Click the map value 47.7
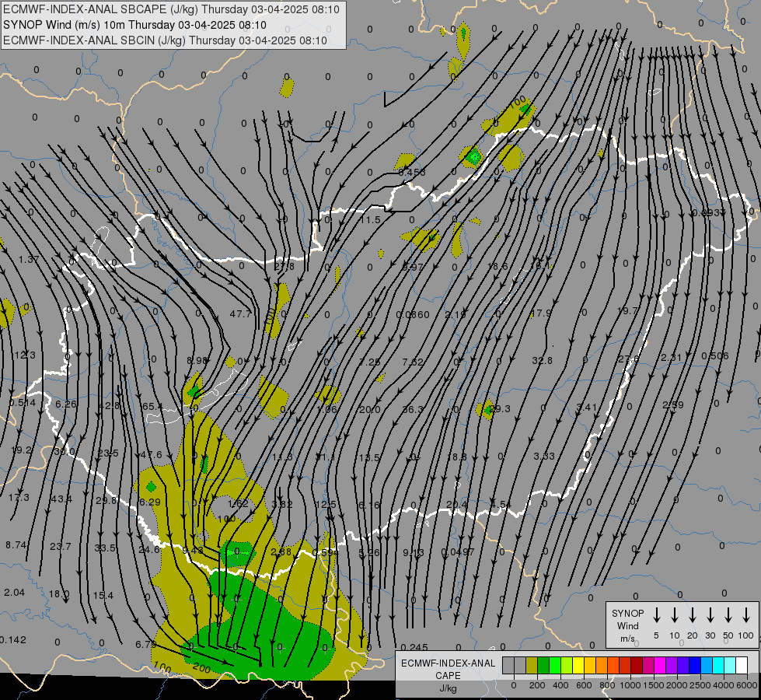 coord(240,313)
